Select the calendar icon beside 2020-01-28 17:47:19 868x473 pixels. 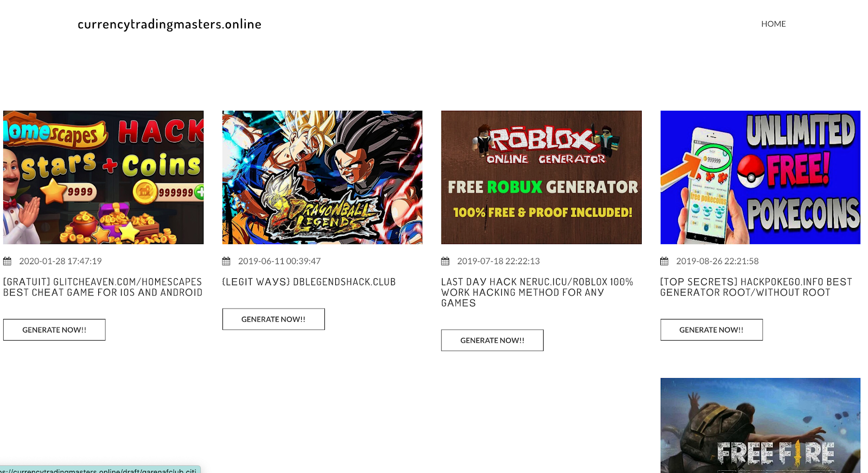click(7, 261)
